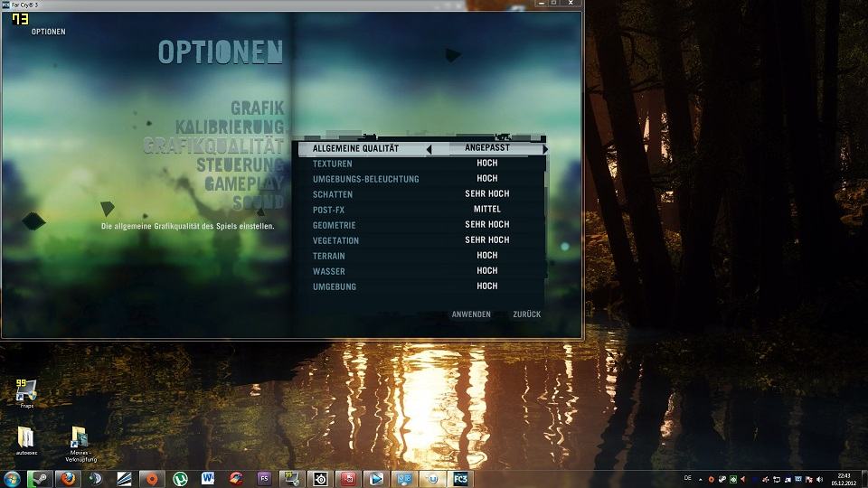Change the Wasser Hoch setting
The image size is (868, 488).
coord(487,270)
